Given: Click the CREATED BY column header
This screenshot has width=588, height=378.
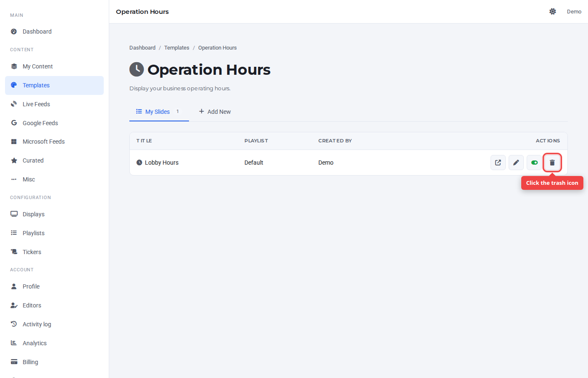Looking at the screenshot, I should [335, 141].
